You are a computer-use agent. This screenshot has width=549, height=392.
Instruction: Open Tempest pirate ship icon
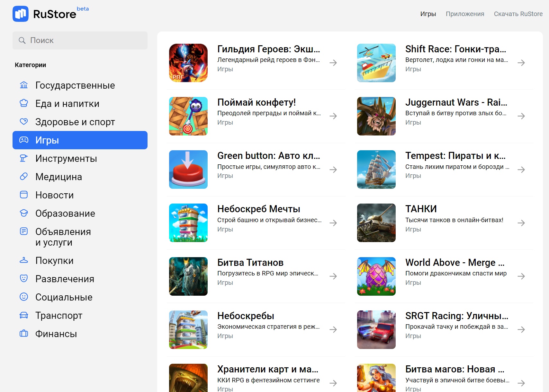click(x=376, y=170)
